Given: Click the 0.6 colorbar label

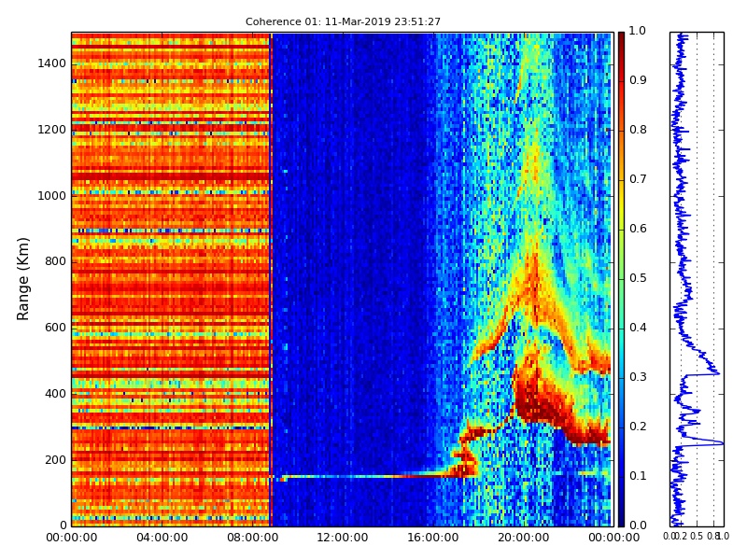Looking at the screenshot, I should point(638,229).
